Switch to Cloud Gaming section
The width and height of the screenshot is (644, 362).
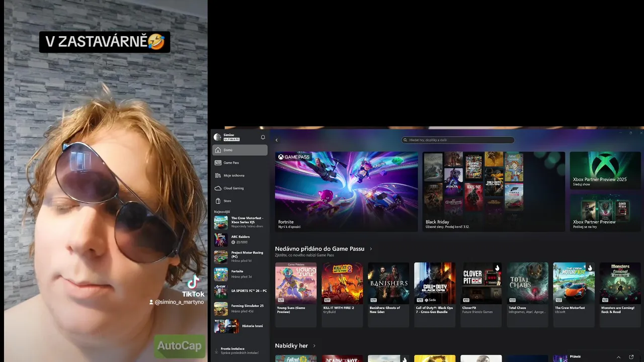tap(240, 188)
